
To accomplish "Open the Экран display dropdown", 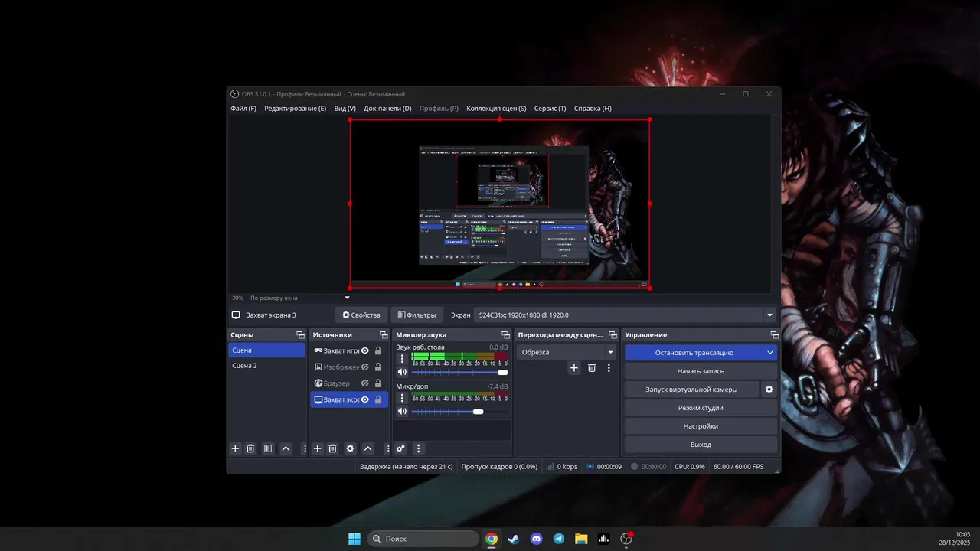I will 625,315.
